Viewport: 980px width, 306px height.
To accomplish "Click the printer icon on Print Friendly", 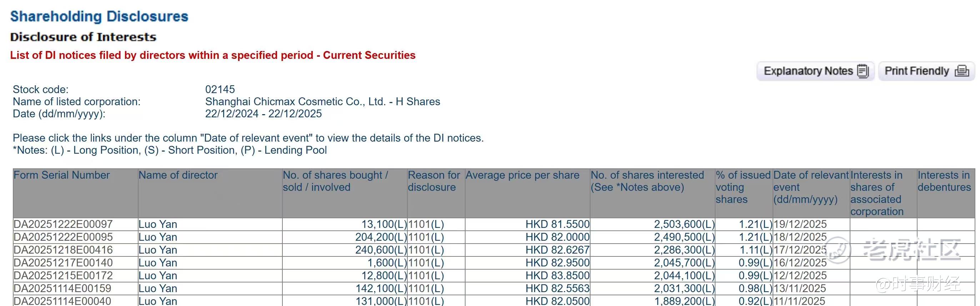I will coord(962,71).
